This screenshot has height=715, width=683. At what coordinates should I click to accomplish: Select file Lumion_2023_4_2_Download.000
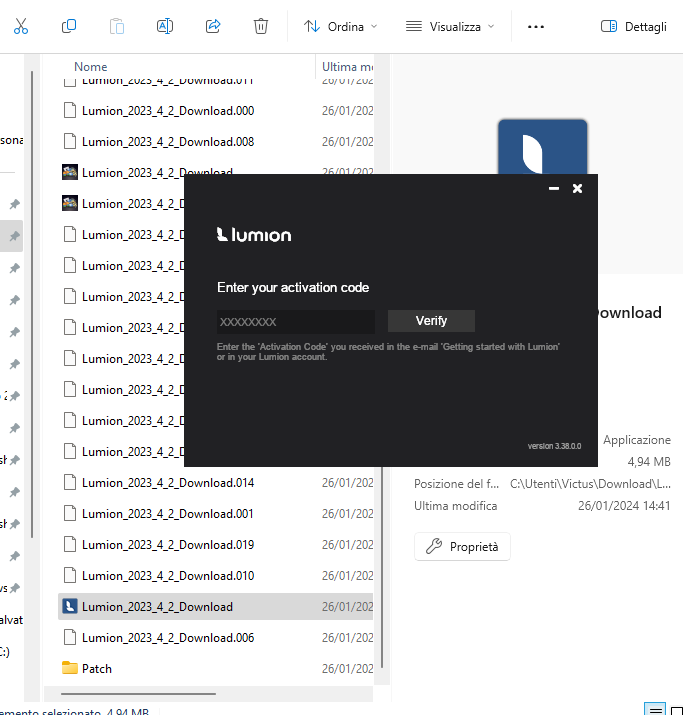tap(168, 111)
